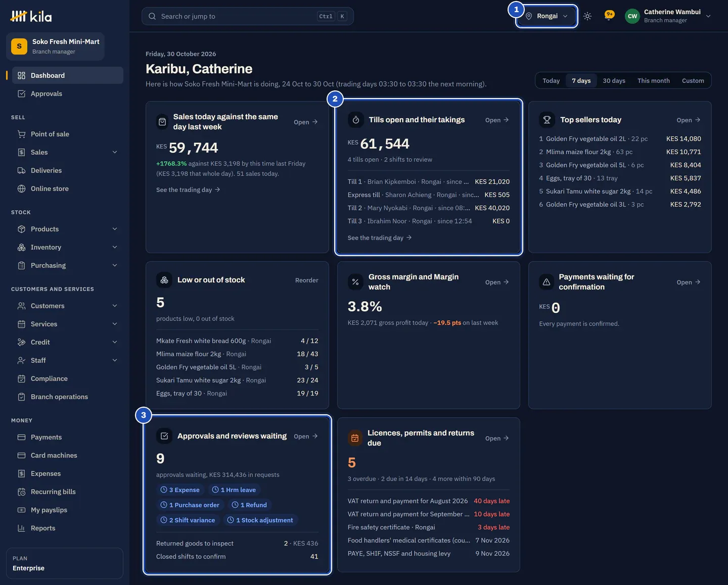
Task: Click the Approvals checkbox icon in sidebar
Action: 21,93
